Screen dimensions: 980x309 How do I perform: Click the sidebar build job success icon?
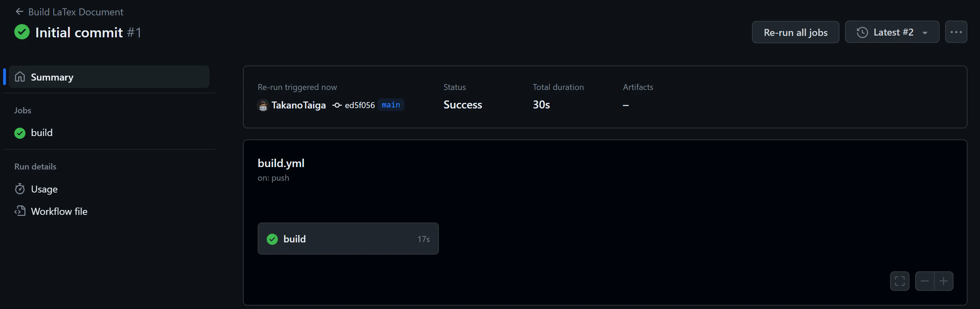click(x=20, y=133)
